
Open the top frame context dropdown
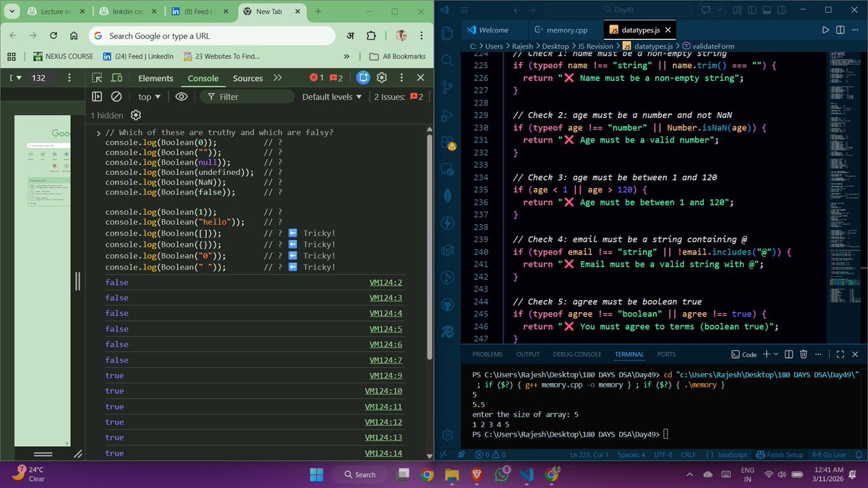(148, 97)
